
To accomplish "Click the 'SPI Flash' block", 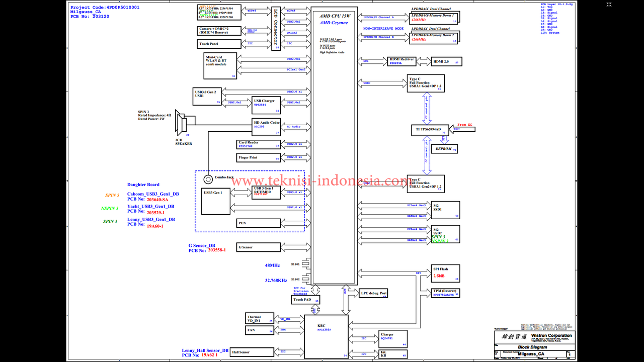I will point(446,273).
